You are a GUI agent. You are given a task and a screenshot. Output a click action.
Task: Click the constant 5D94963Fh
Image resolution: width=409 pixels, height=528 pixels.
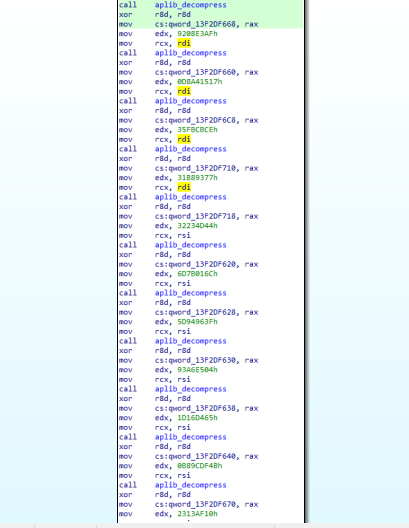coord(198,322)
